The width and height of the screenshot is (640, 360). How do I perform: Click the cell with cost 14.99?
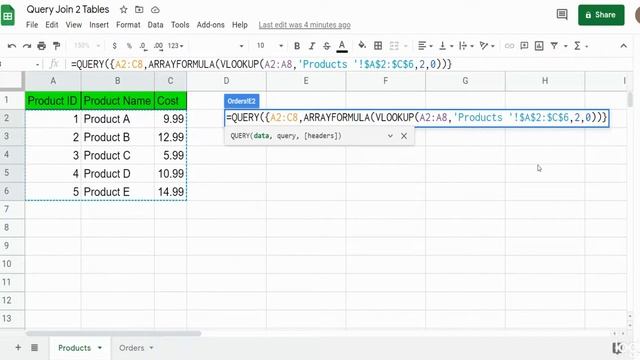[171, 192]
